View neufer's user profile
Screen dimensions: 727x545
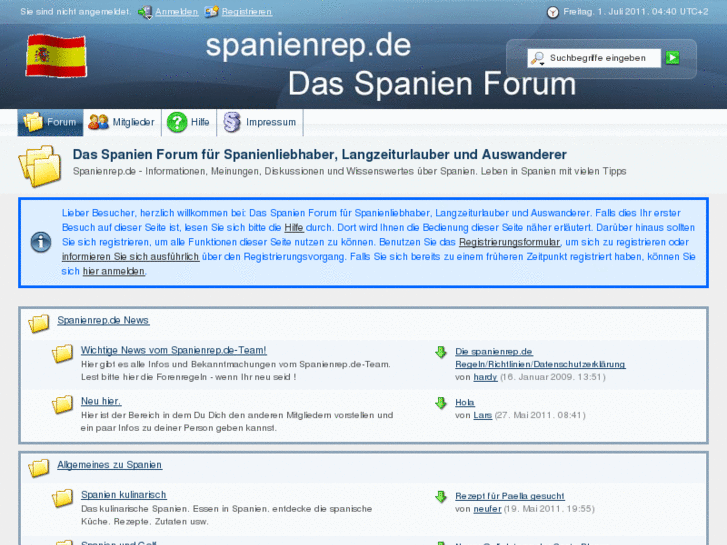(x=487, y=509)
